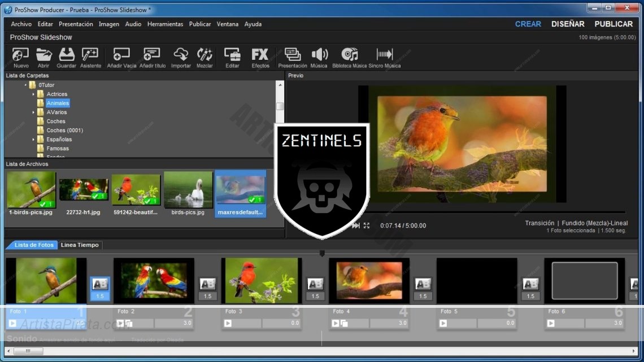Click the Sincro Música icon
The height and width of the screenshot is (362, 644).
click(x=385, y=58)
